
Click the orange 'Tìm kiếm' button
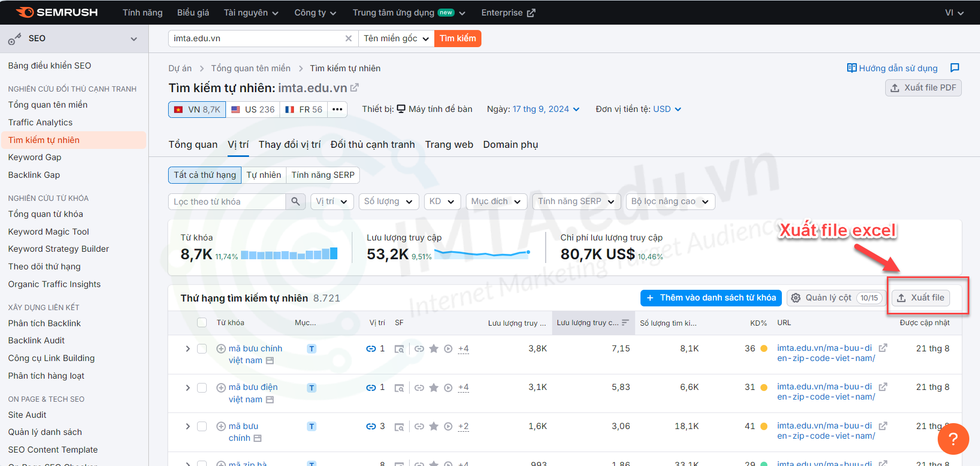[x=458, y=39]
